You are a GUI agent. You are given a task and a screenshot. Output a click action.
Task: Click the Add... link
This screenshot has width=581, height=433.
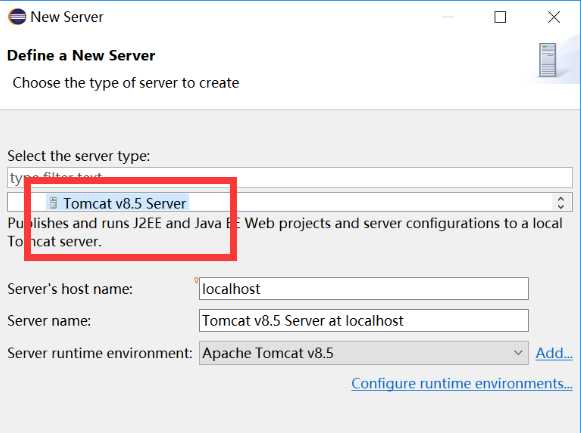click(x=554, y=353)
